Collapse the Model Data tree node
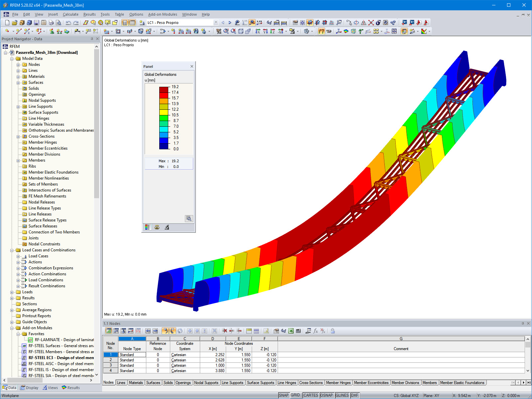The height and width of the screenshot is (399, 532). pos(12,59)
